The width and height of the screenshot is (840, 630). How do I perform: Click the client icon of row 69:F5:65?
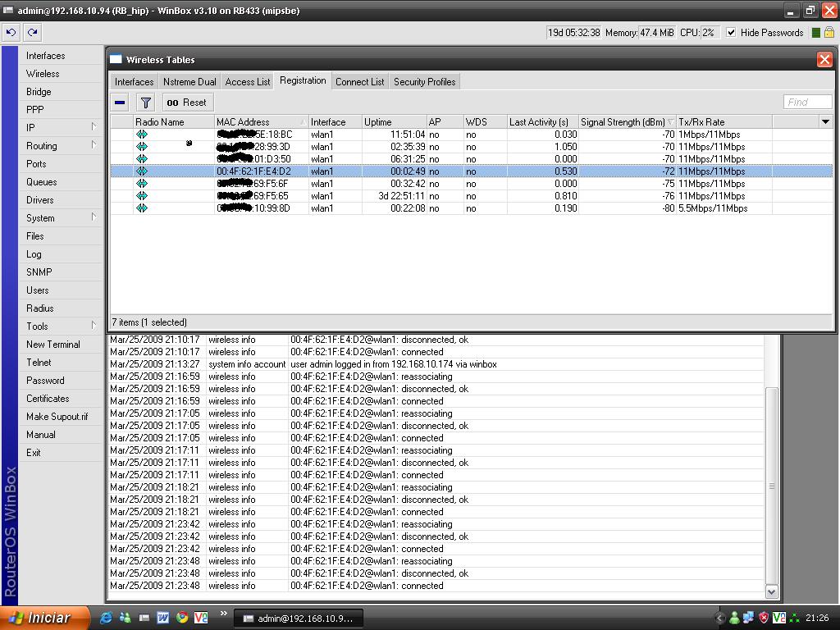141,196
